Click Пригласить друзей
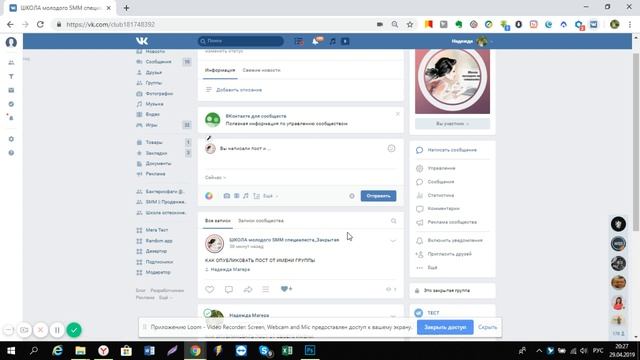Screen dimensions: 640x360 [x=449, y=254]
